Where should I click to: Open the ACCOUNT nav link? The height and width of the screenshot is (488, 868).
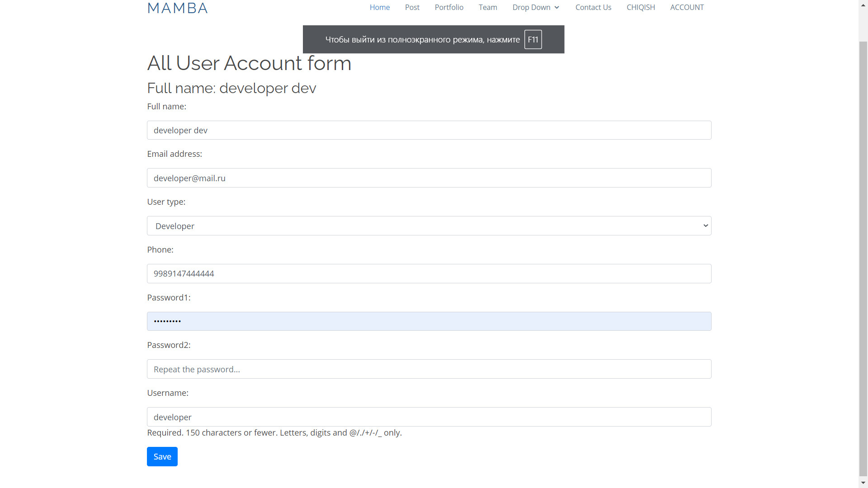(687, 7)
